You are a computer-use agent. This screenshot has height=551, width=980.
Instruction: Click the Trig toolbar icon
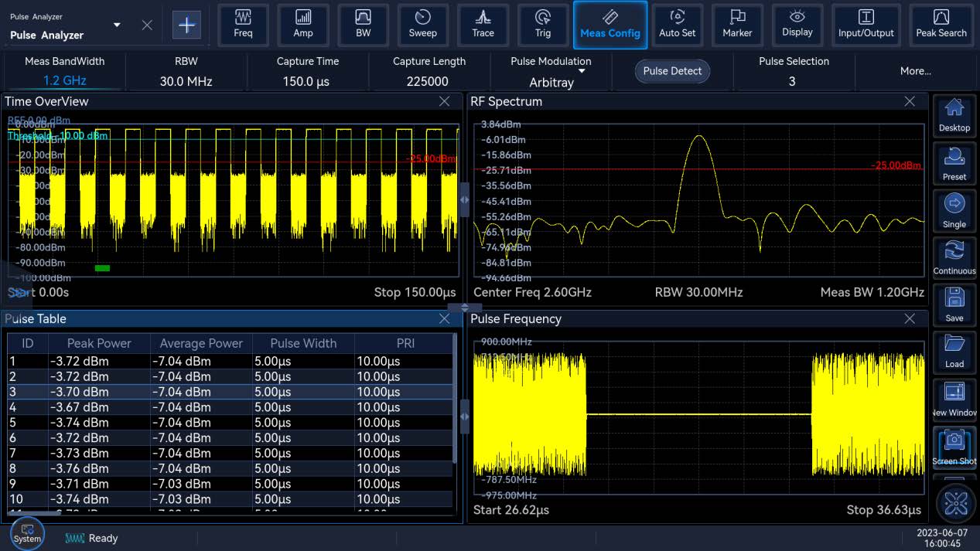tap(543, 25)
